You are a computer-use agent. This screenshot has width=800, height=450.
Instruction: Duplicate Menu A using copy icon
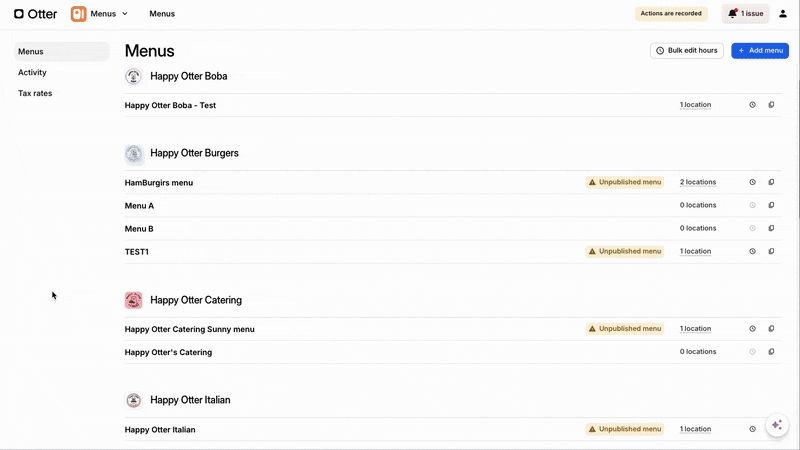coord(771,206)
